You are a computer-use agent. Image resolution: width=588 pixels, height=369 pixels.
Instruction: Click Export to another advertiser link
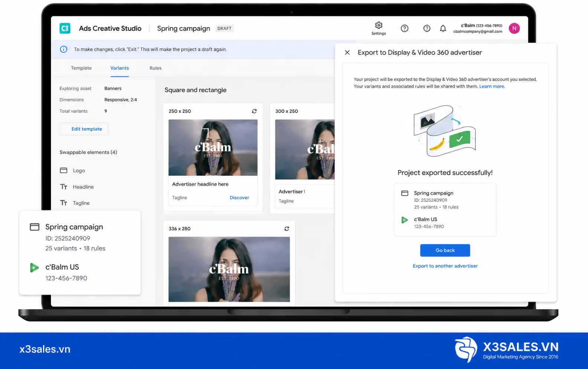pyautogui.click(x=445, y=266)
